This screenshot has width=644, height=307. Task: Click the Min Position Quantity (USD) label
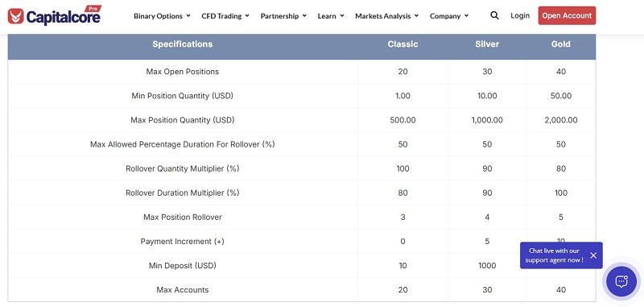tap(183, 96)
